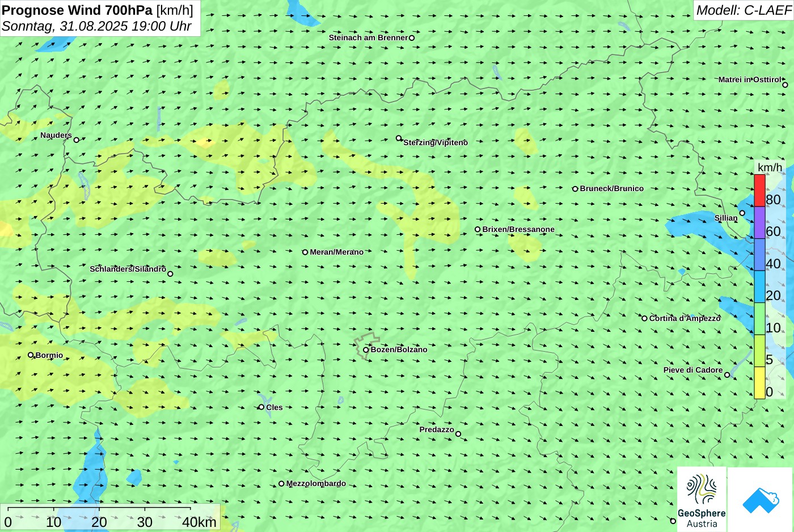This screenshot has width=794, height=532.
Task: Click the Pieve di Cadore marker circle
Action: (x=727, y=375)
